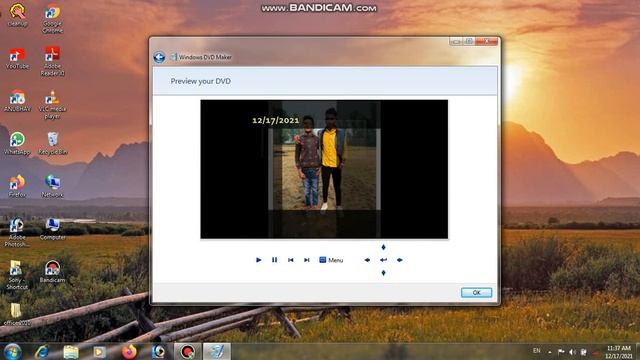Click the enter navigation button
The height and width of the screenshot is (360, 640).
tap(383, 260)
